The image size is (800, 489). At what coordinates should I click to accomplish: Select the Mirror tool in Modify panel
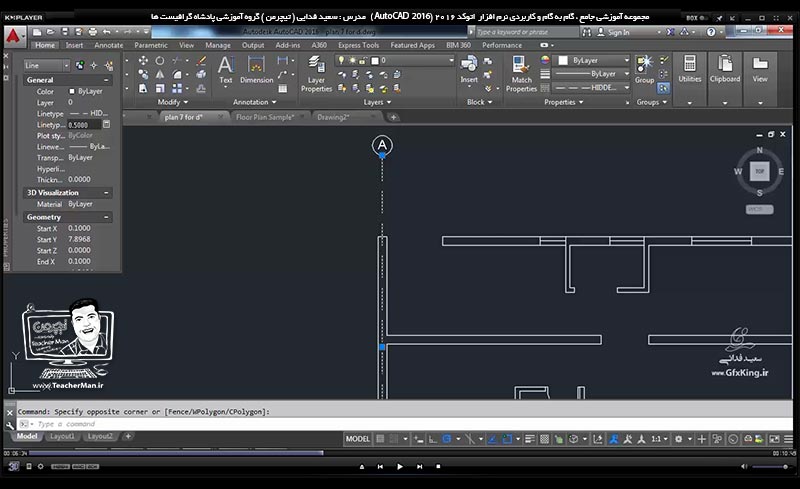pos(160,75)
